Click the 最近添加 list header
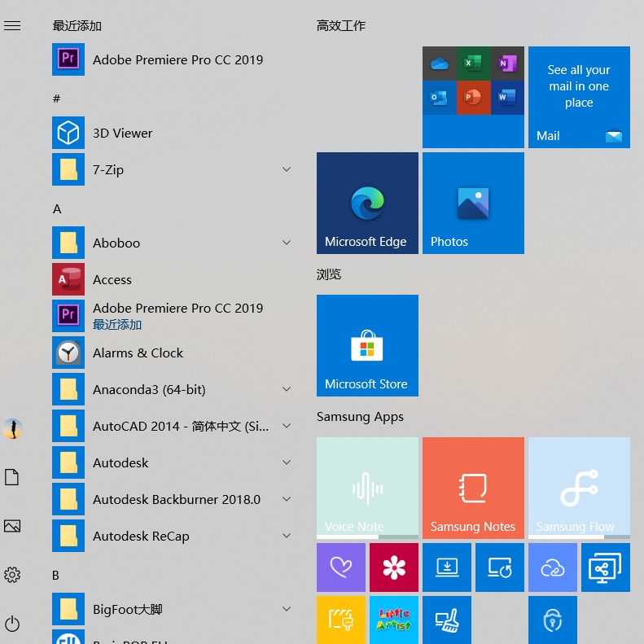644x644 pixels. tap(77, 26)
